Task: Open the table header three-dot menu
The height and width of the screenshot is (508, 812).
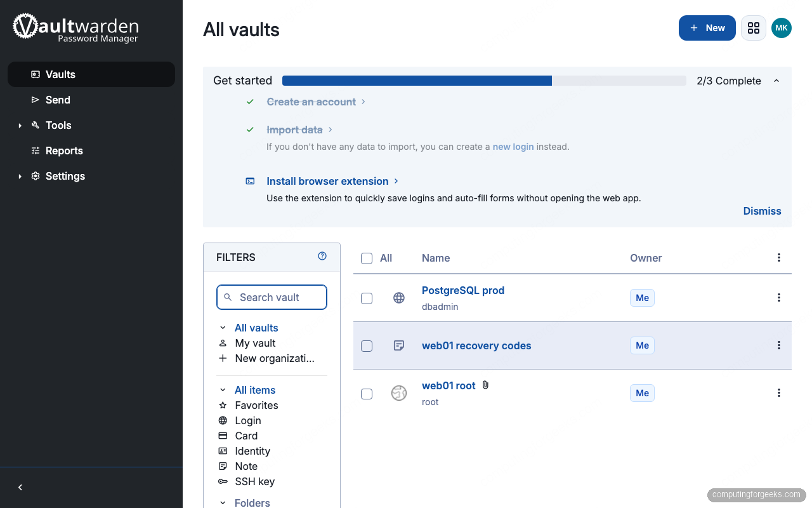Action: [x=779, y=257]
